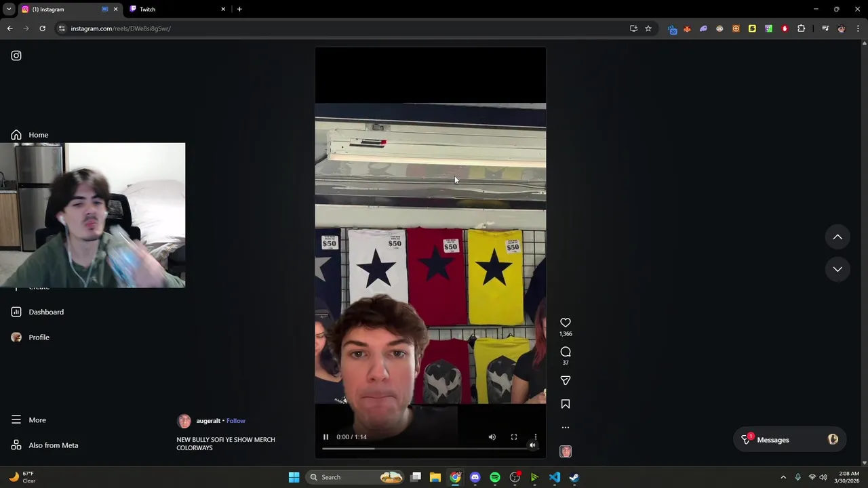Open the reel's three-dot options beside the video
This screenshot has width=868, height=488.
point(566,428)
